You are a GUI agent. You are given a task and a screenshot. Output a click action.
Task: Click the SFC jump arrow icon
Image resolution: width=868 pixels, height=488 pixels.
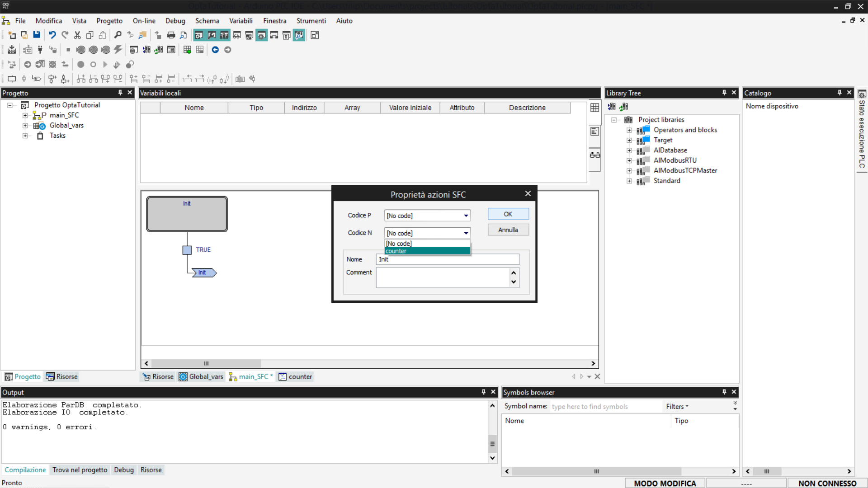click(37, 79)
